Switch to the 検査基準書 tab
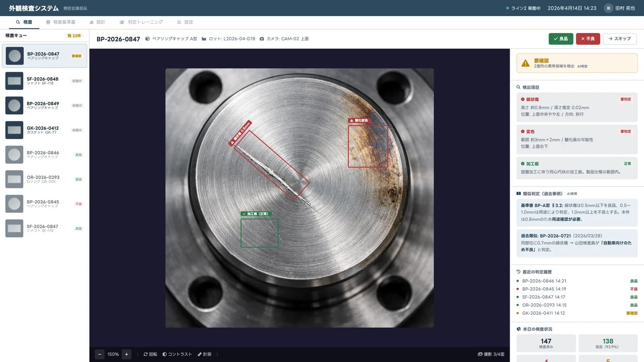The width and height of the screenshot is (644, 362). tap(61, 22)
